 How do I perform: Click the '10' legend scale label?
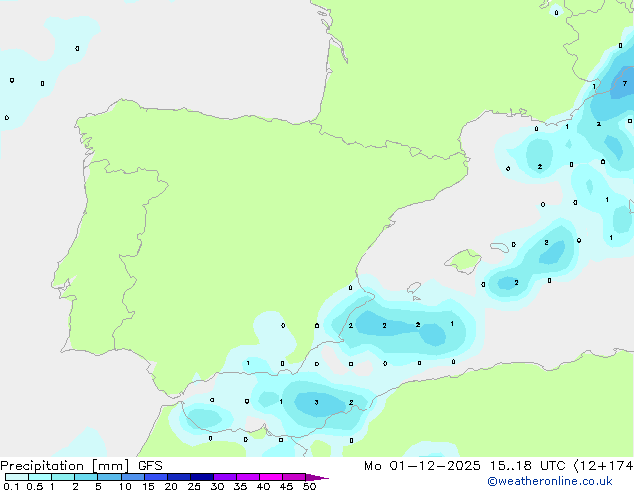(125, 486)
